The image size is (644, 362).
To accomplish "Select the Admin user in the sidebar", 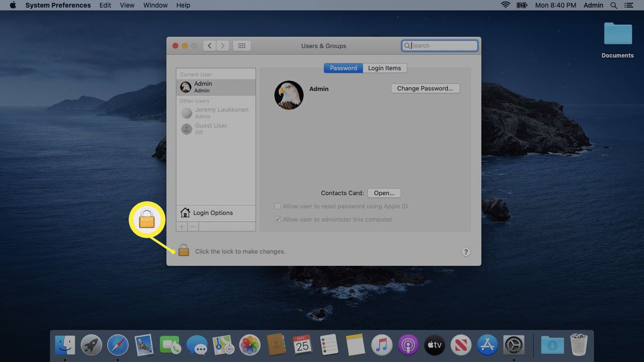I will pyautogui.click(x=216, y=87).
